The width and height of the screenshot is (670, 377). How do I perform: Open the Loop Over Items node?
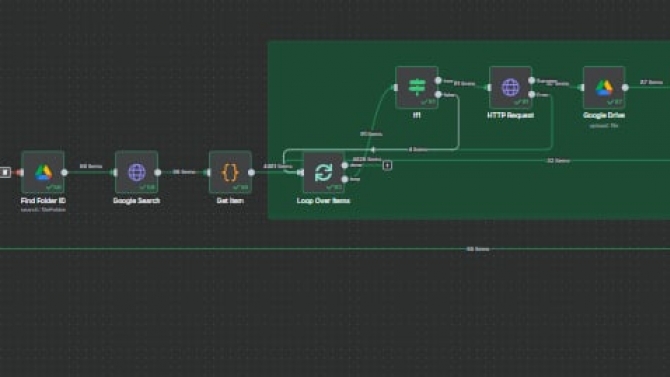tap(323, 172)
